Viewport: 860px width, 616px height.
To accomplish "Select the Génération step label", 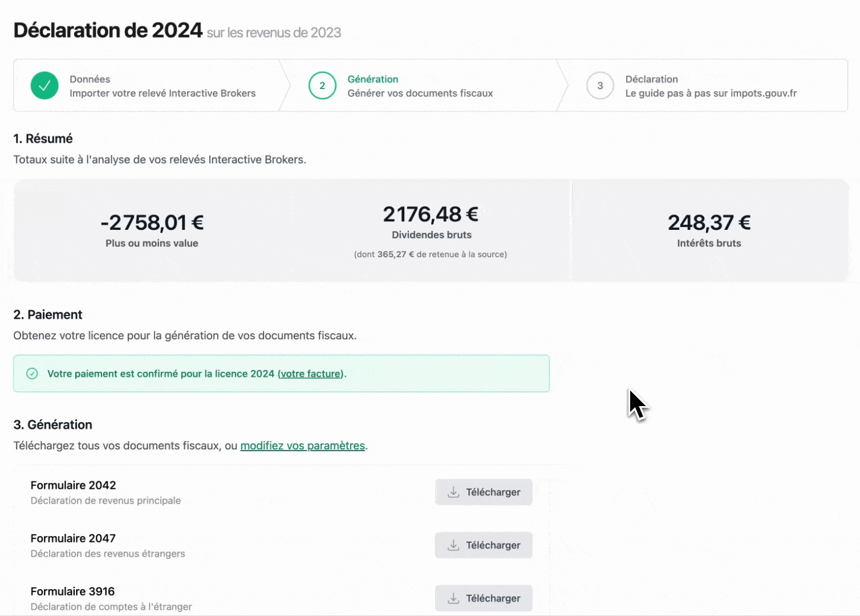I will tap(372, 79).
